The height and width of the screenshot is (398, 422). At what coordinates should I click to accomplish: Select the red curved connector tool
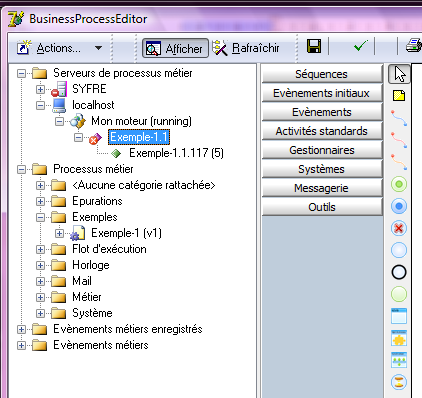coord(399,140)
